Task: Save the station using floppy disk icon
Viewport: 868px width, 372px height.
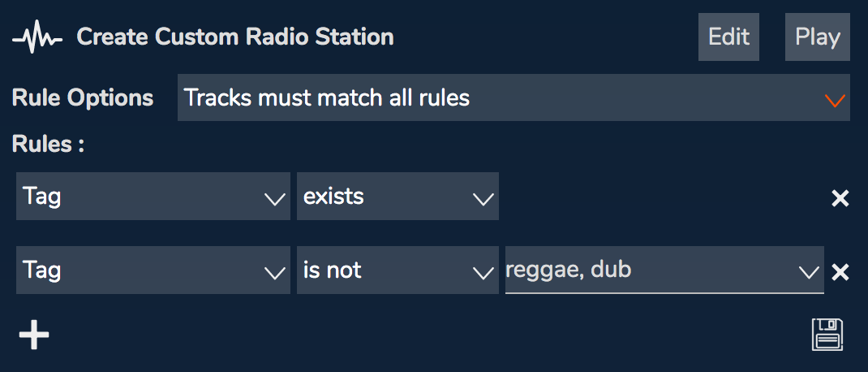Action: [827, 335]
